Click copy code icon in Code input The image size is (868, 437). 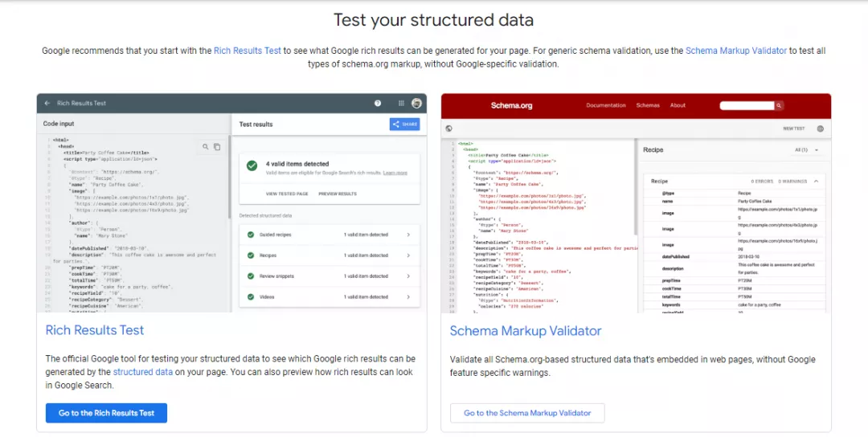217,146
